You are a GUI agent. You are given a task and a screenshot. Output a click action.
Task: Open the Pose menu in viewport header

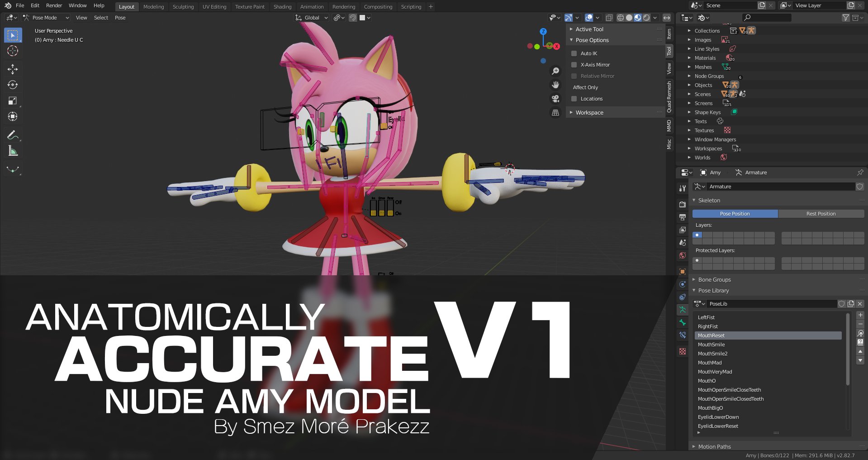[120, 18]
